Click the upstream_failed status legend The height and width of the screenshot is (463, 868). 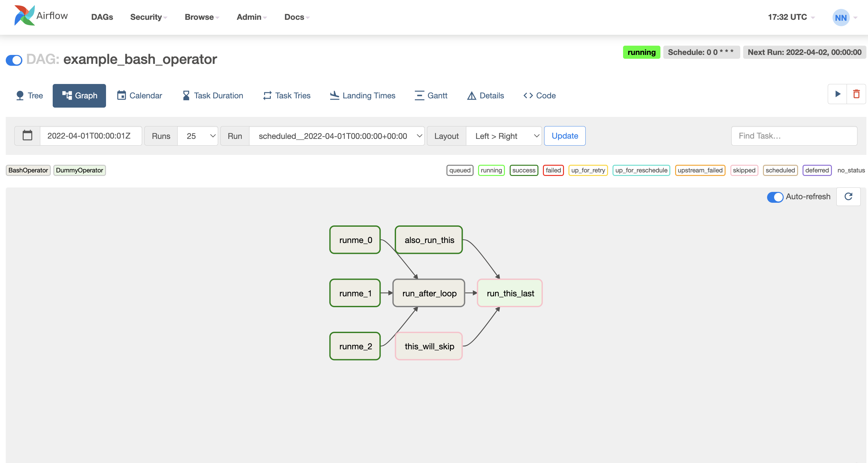[x=700, y=170]
